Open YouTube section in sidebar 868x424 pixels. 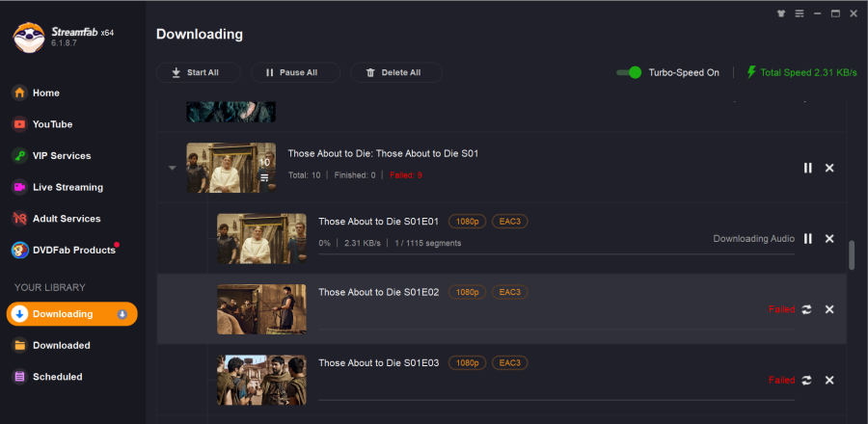pos(42,124)
